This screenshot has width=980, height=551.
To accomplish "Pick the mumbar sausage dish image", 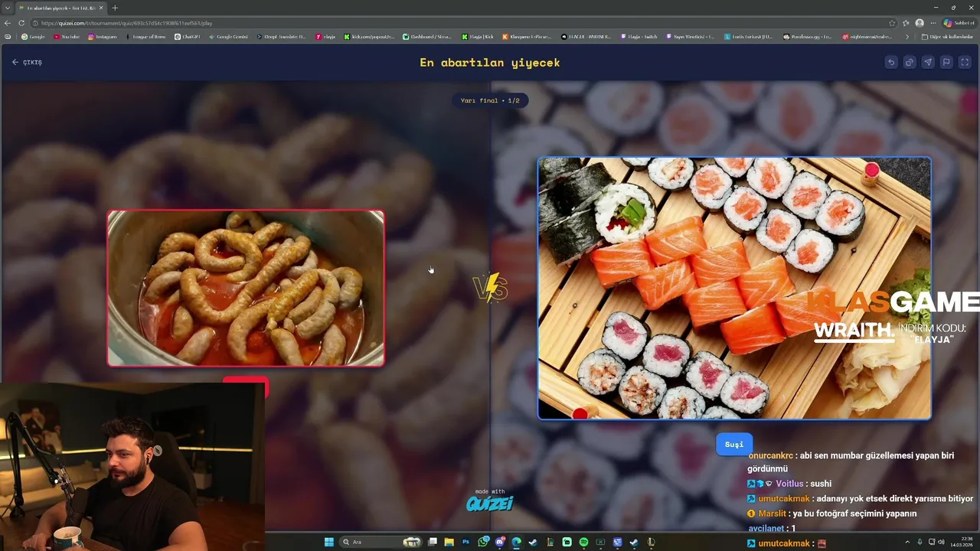I will tap(246, 288).
